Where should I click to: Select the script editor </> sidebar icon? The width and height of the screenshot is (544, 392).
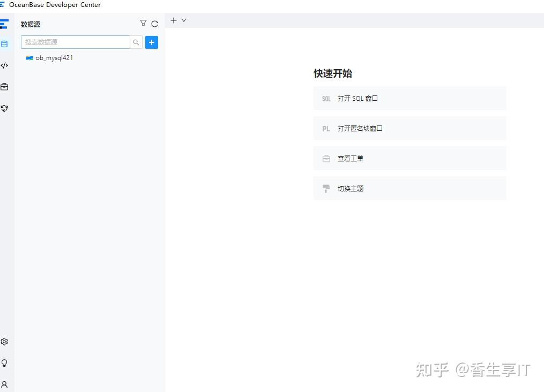5,65
